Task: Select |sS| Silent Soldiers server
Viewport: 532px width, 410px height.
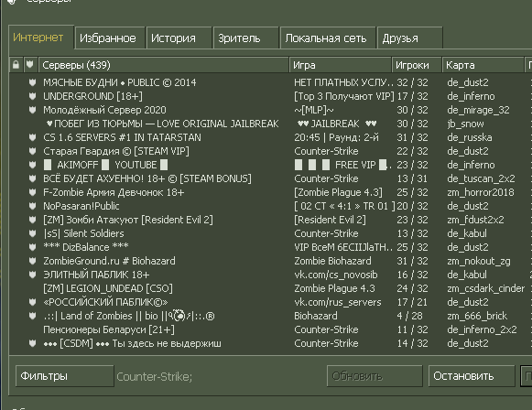Action: (84, 233)
